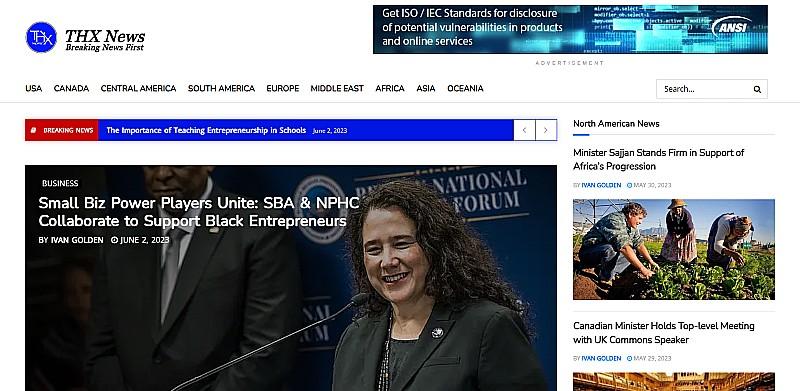This screenshot has height=391, width=800.
Task: Click the North American News heading
Action: pyautogui.click(x=616, y=124)
